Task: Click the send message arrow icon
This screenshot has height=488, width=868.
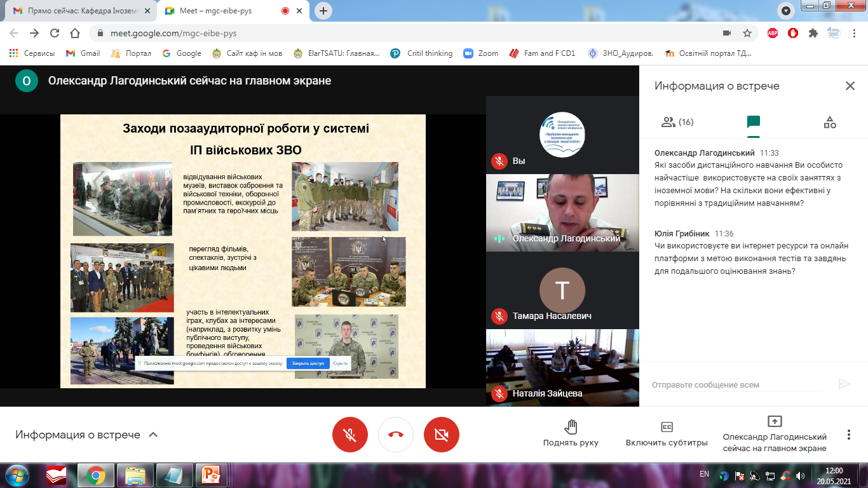Action: click(844, 384)
